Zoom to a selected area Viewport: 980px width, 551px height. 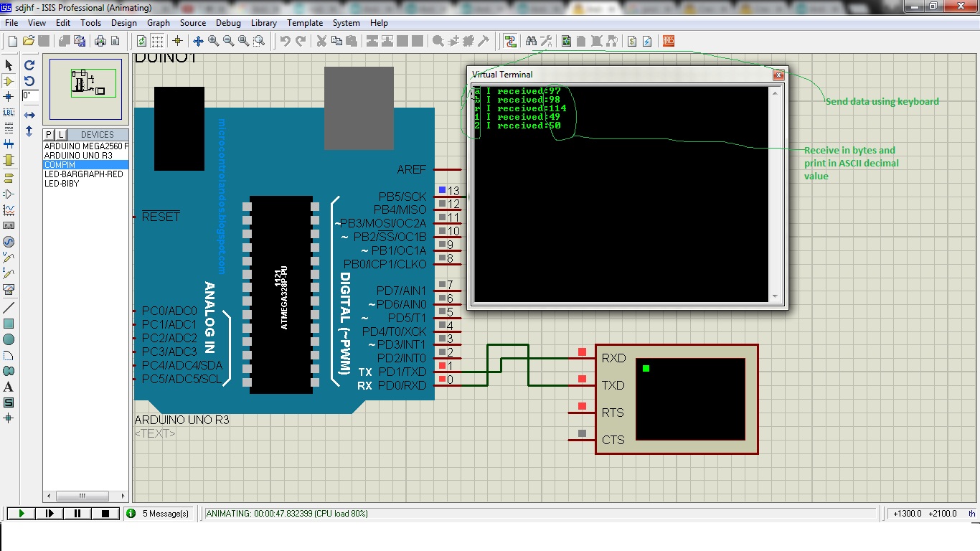click(258, 41)
